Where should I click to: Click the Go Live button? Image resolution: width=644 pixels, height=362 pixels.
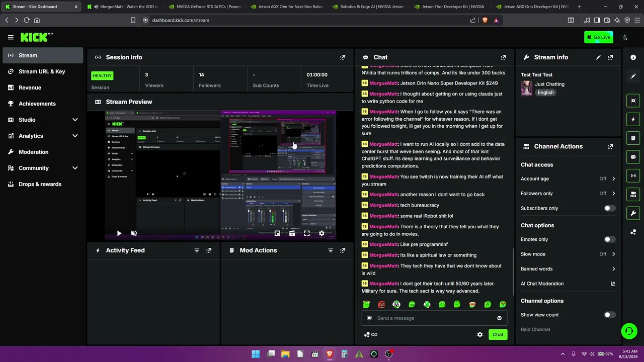[599, 37]
